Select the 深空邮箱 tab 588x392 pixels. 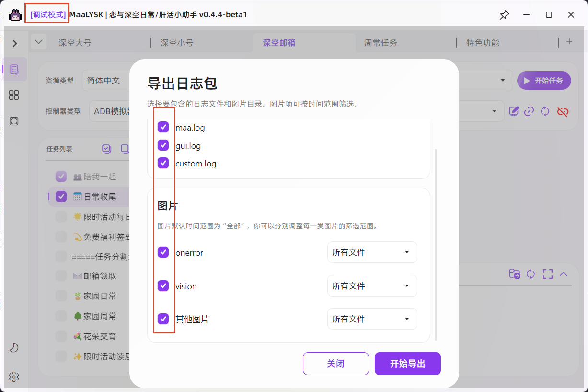click(279, 43)
